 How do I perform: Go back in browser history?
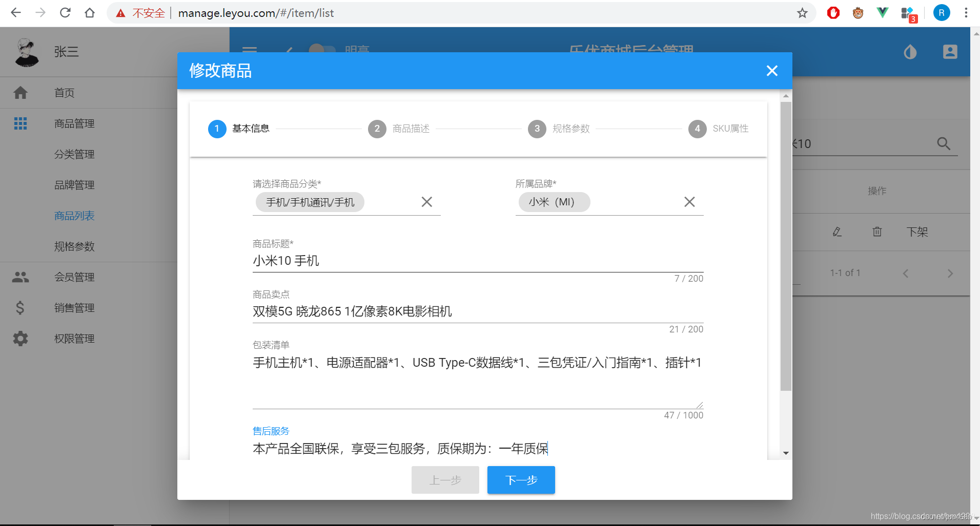(x=16, y=13)
